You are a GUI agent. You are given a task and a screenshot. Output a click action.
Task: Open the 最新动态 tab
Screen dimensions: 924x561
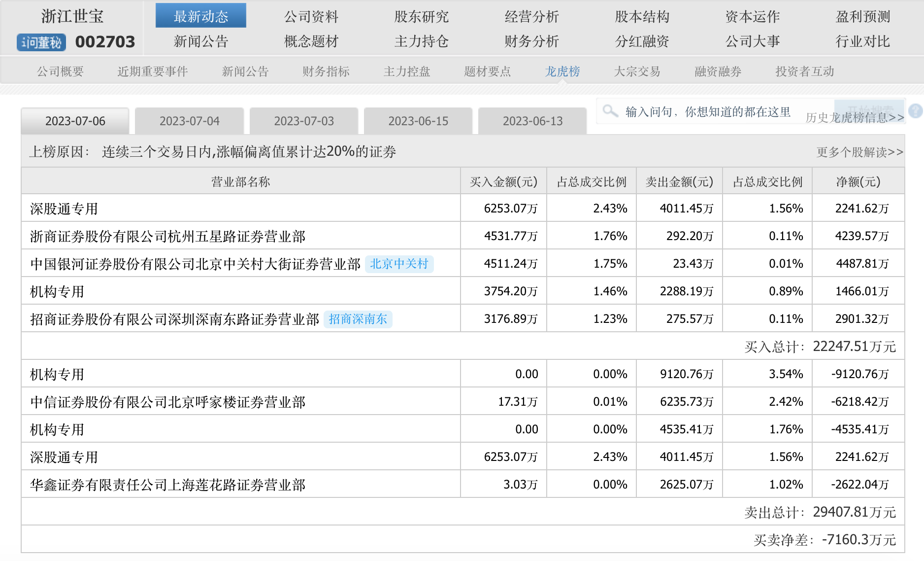click(200, 16)
